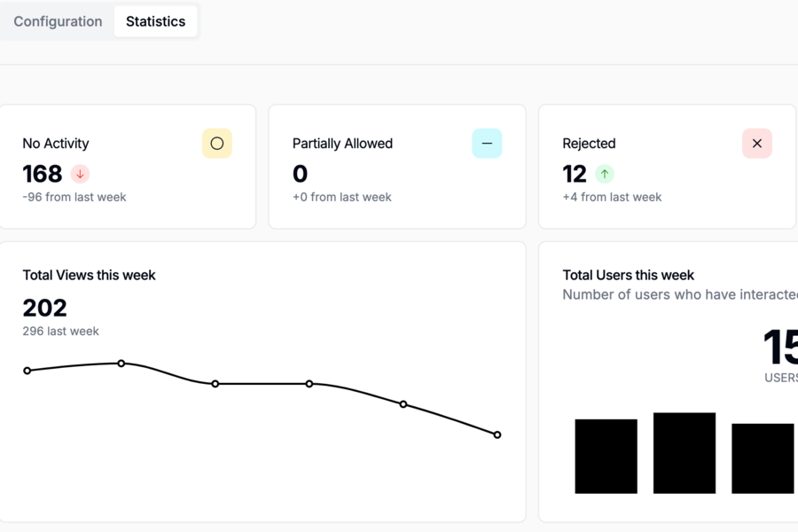Click the cyan minus Partially Allowed icon
Image resolution: width=798 pixels, height=532 pixels.
[x=487, y=144]
